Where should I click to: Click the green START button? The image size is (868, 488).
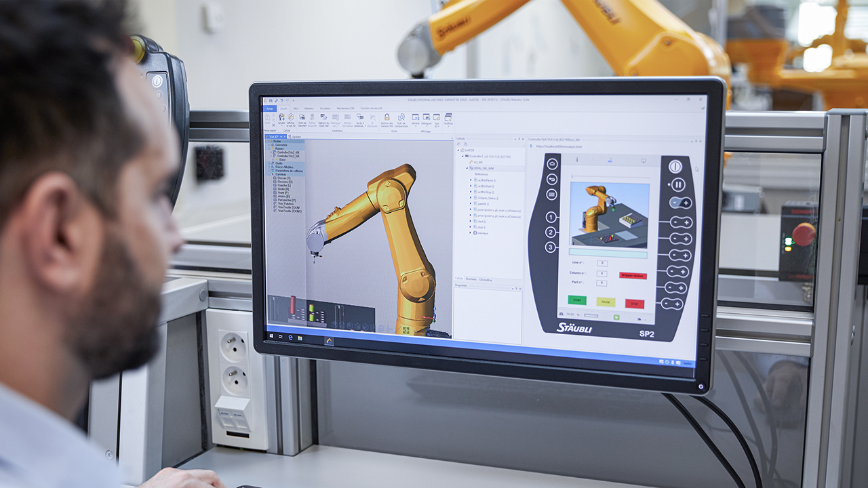[577, 301]
